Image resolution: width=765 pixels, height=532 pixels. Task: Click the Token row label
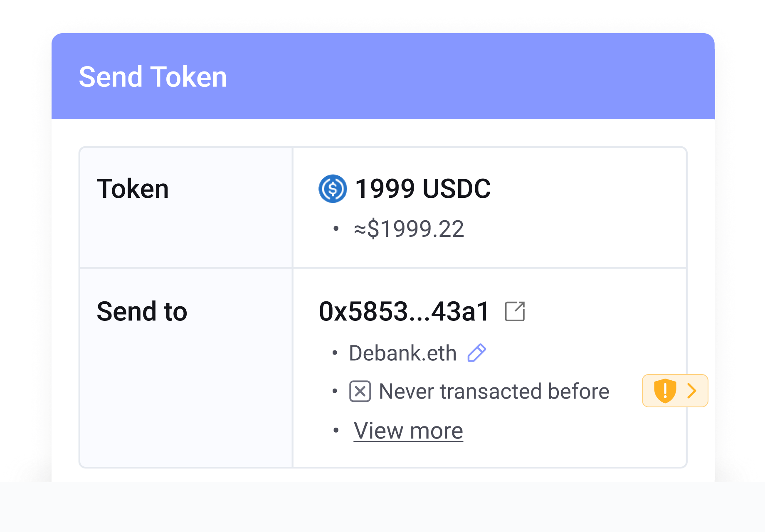tap(133, 188)
